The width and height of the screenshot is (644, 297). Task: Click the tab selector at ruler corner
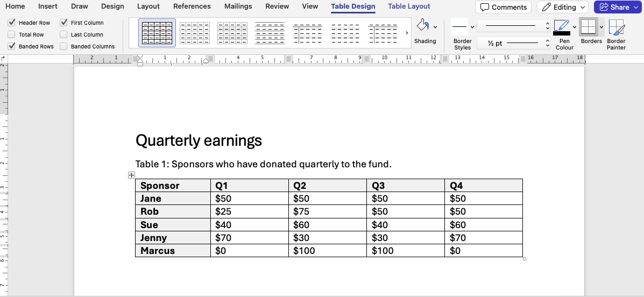(x=3, y=59)
